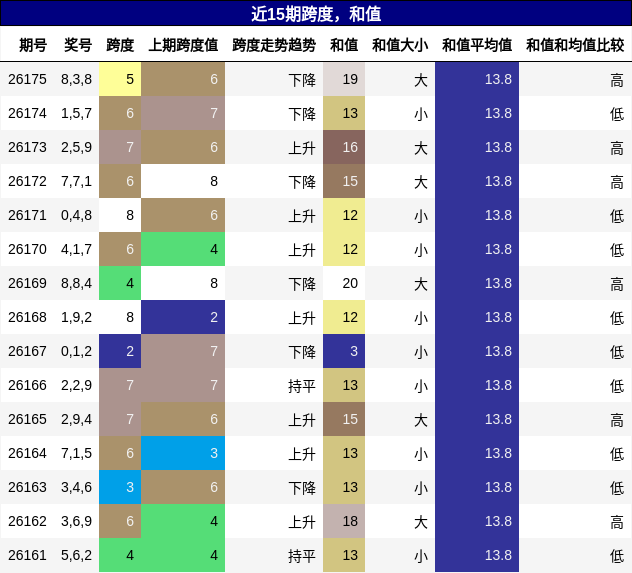This screenshot has height=573, width=632.
Task: Select winning numbers 1,5,7
Action: tap(77, 113)
